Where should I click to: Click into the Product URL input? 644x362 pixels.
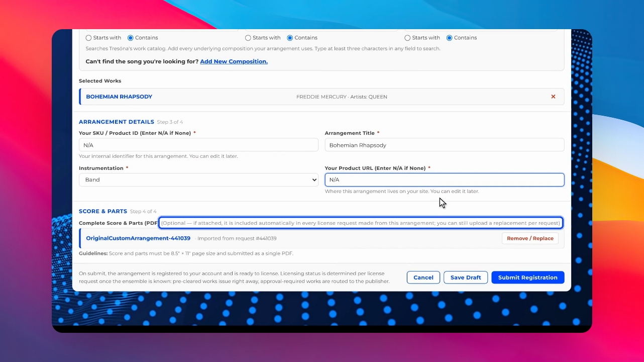[x=445, y=179]
